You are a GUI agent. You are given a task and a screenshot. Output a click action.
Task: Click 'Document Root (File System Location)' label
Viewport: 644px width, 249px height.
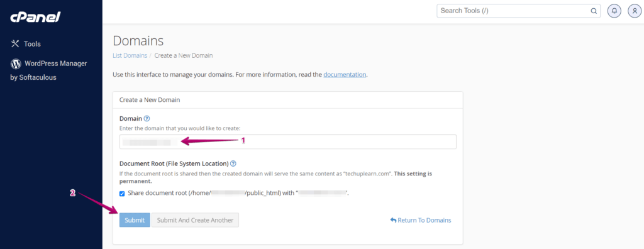point(174,163)
